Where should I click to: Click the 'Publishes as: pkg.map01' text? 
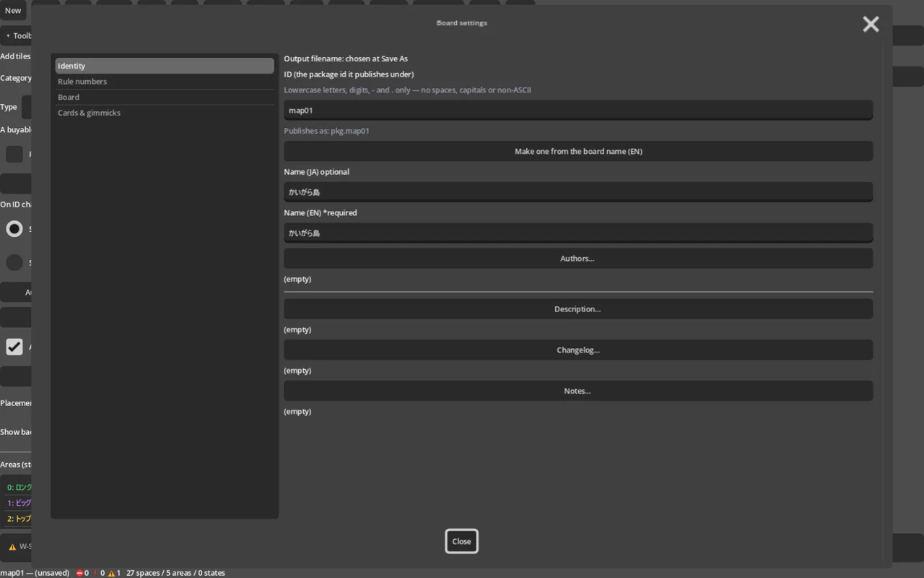(326, 131)
